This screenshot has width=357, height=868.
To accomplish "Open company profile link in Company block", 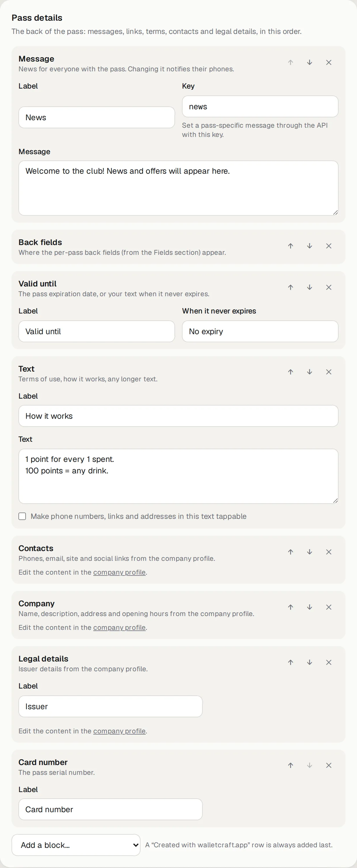I will (x=119, y=628).
